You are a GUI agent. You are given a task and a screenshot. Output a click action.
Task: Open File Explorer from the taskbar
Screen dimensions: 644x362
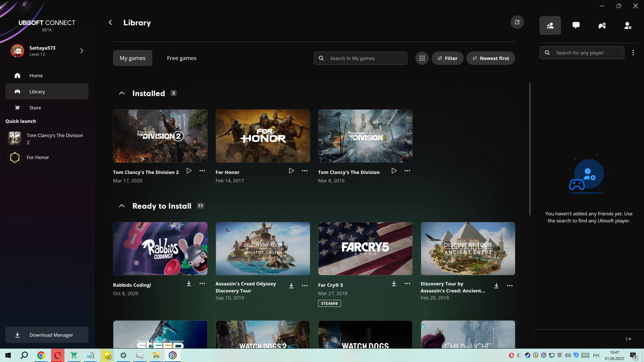tap(156, 355)
